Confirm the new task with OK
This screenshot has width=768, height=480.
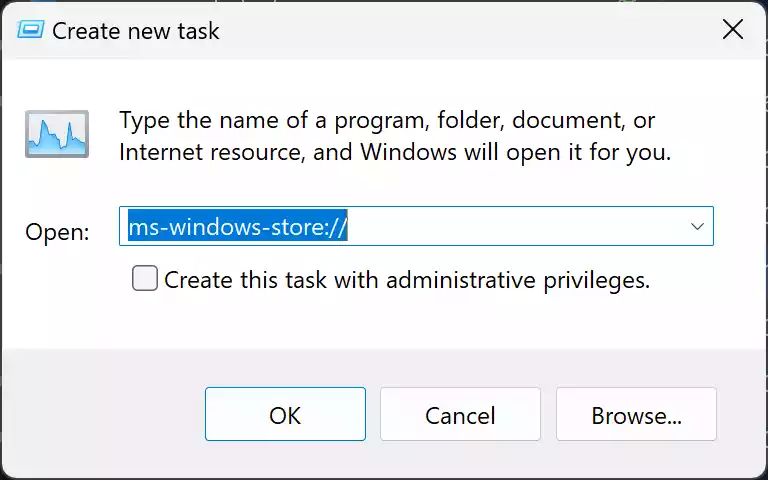(x=285, y=414)
